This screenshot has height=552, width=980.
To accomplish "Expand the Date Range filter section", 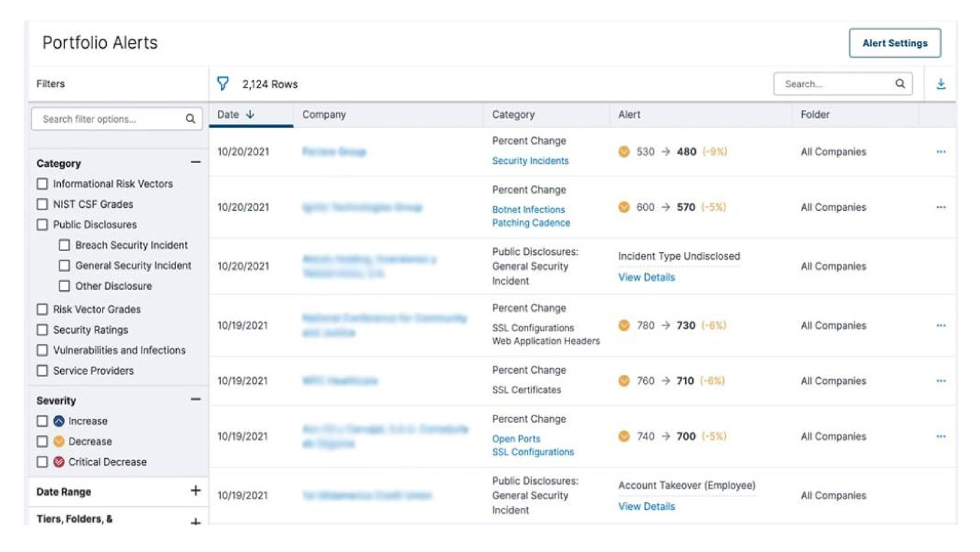I will pos(195,491).
